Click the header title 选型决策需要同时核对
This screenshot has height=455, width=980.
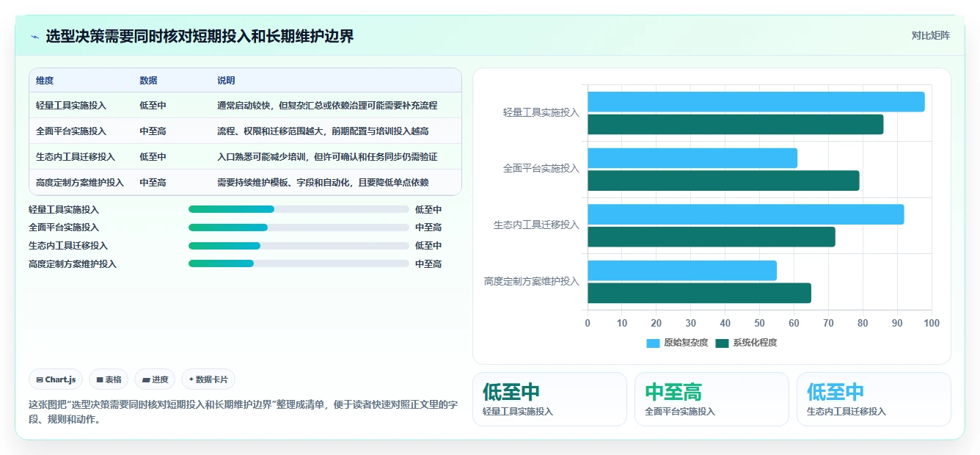[x=200, y=37]
